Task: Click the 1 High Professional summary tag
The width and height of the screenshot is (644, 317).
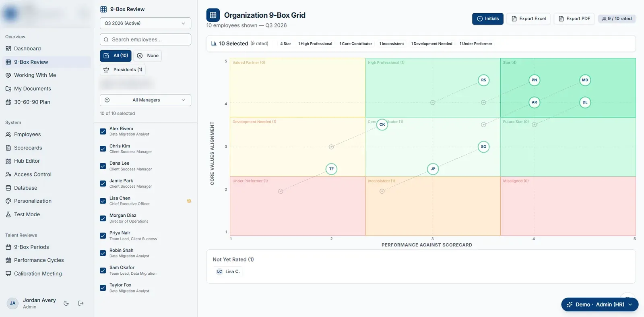Action: coord(315,44)
